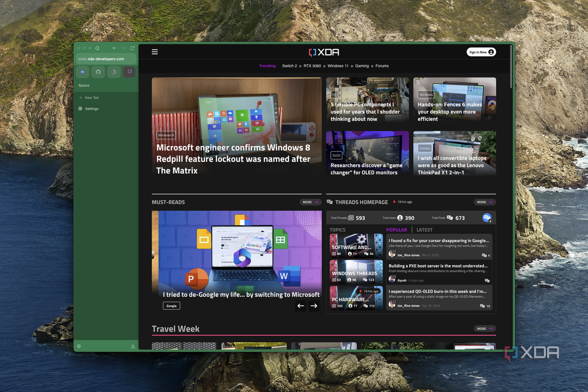The image size is (588, 392).
Task: Click the THREADS HOMEPAGE heading
Action: 361,202
